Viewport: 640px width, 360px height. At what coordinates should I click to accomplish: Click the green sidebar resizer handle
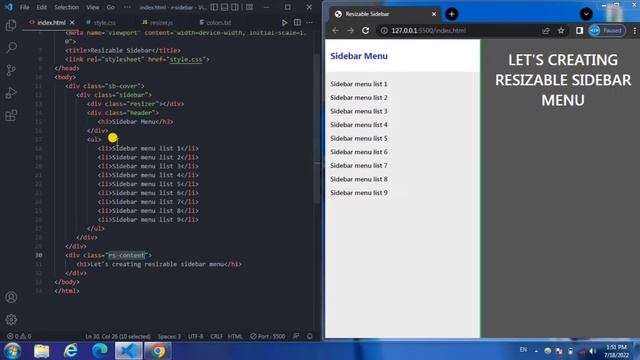(x=481, y=188)
